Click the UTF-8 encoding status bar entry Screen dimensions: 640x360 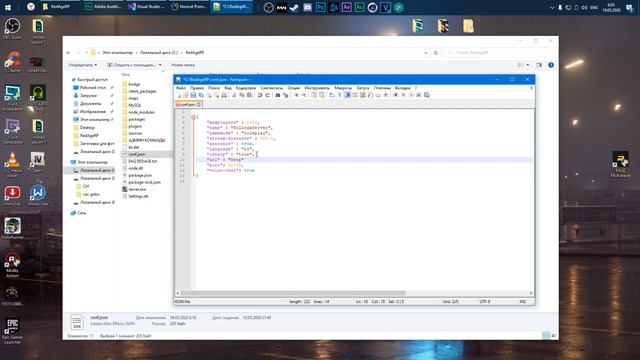485,302
